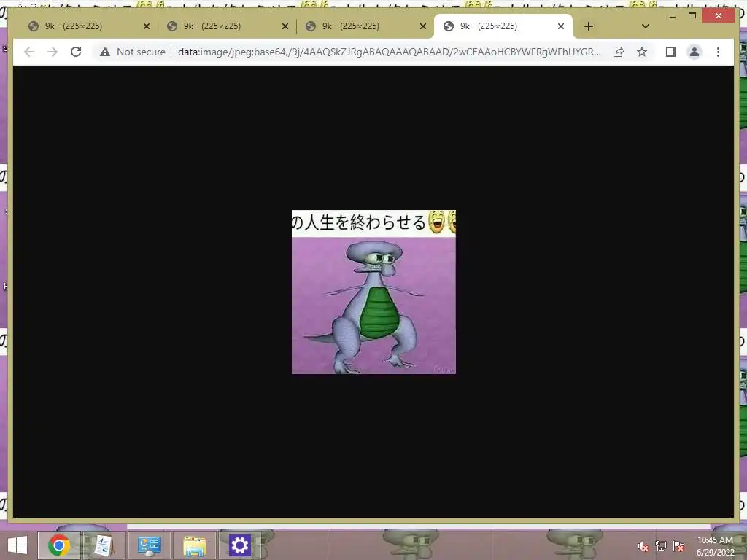Minimize the Chrome window
The height and width of the screenshot is (560, 747).
point(672,17)
